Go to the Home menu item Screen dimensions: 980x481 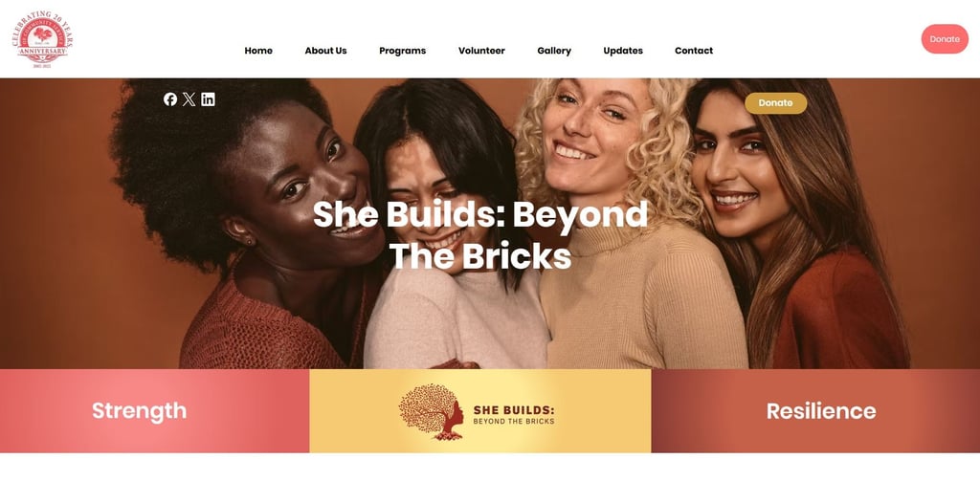[258, 51]
